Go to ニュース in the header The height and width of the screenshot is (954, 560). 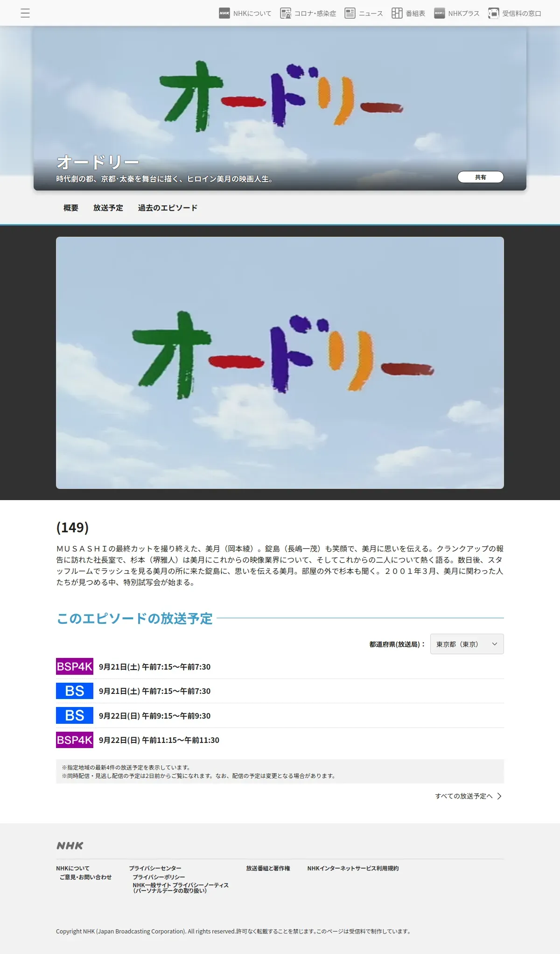371,14
